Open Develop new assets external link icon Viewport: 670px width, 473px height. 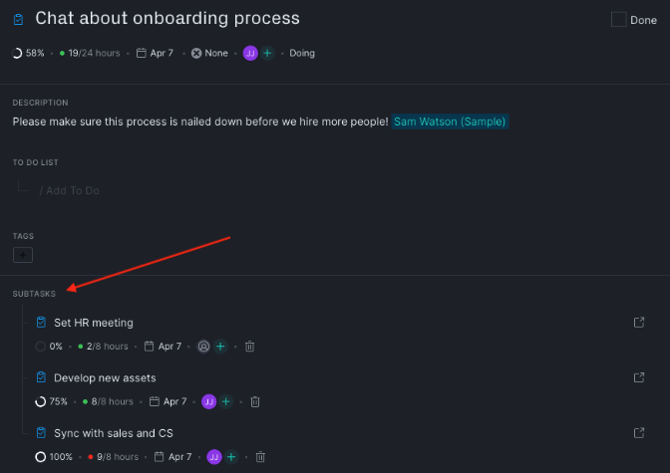639,377
